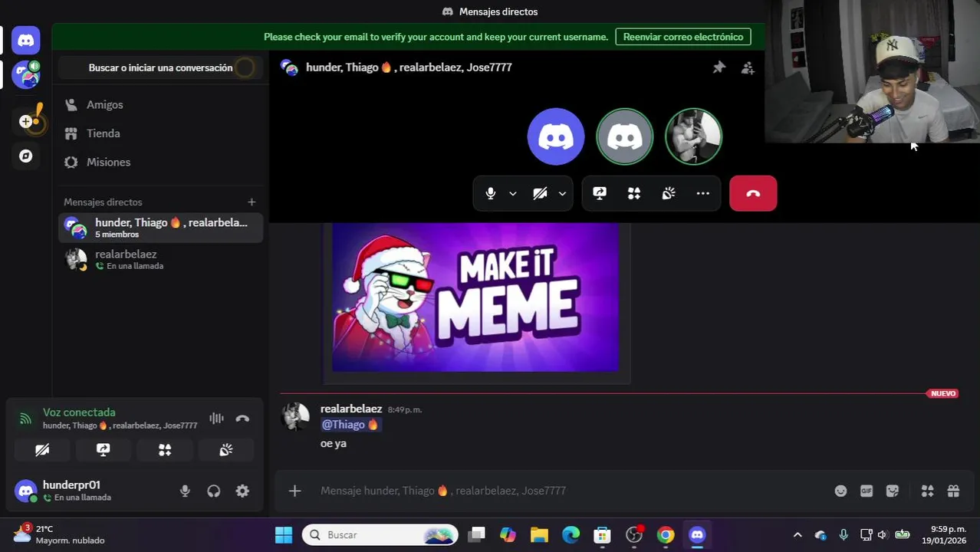Click the Windows taskbar Buscar search box
Viewport: 980px width, 552px height.
coord(380,535)
